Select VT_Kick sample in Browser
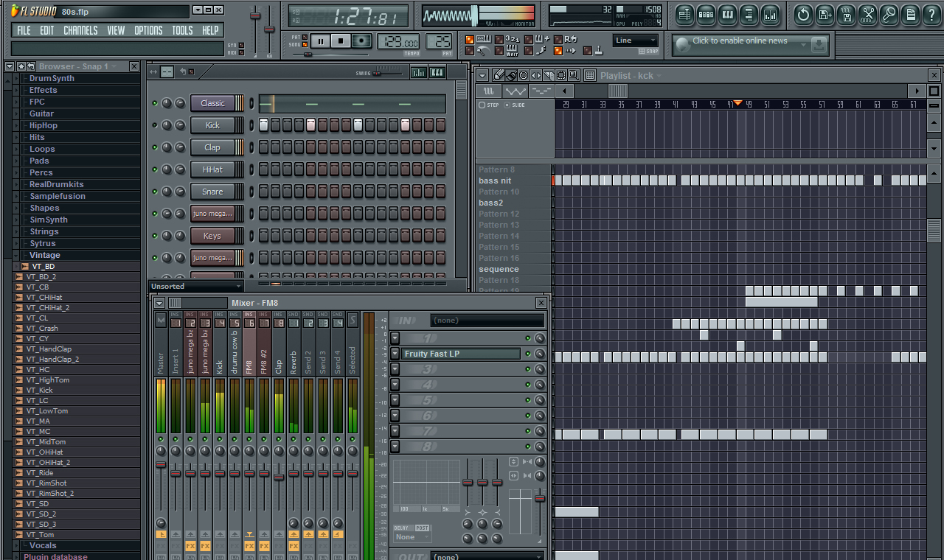 40,391
